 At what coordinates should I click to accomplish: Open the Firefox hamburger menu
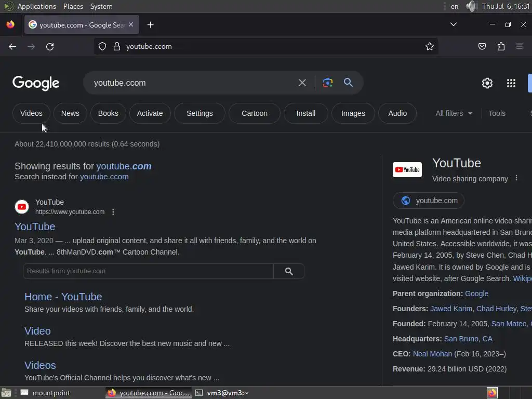[x=520, y=46]
